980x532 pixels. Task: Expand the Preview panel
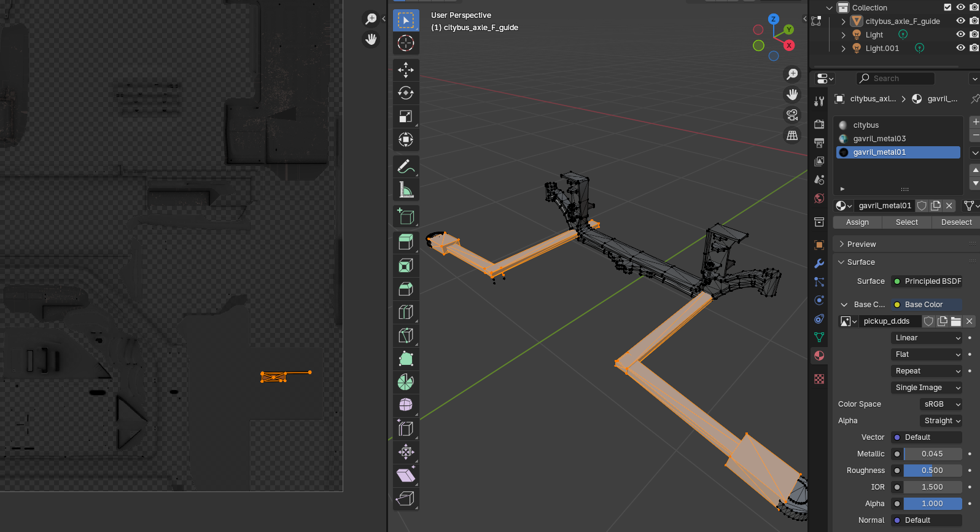861,244
